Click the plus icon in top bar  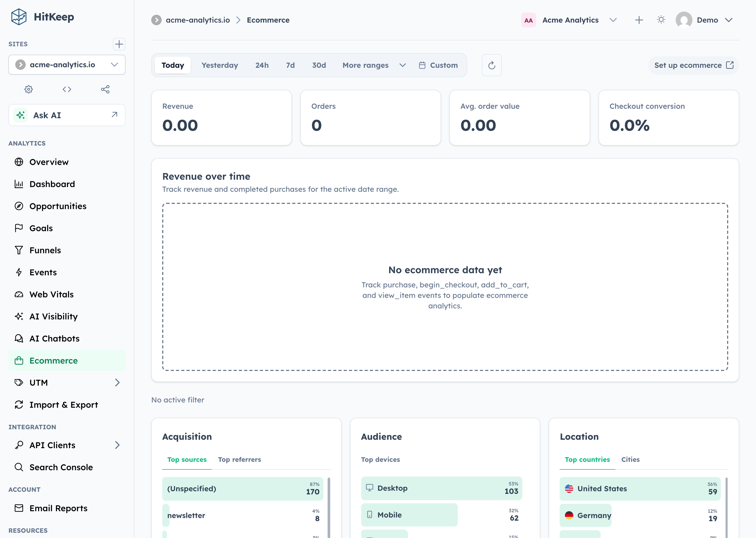pyautogui.click(x=639, y=20)
